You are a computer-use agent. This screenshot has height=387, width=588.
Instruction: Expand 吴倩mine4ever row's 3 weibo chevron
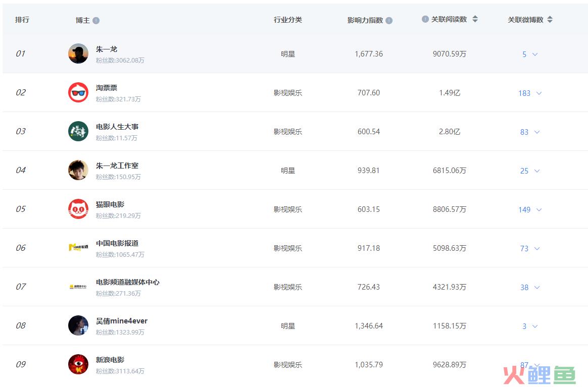[x=535, y=326]
